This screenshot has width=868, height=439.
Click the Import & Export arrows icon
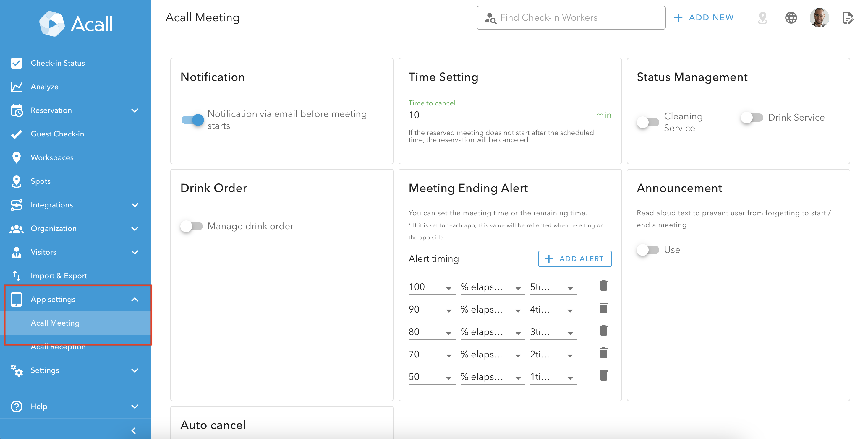point(16,276)
